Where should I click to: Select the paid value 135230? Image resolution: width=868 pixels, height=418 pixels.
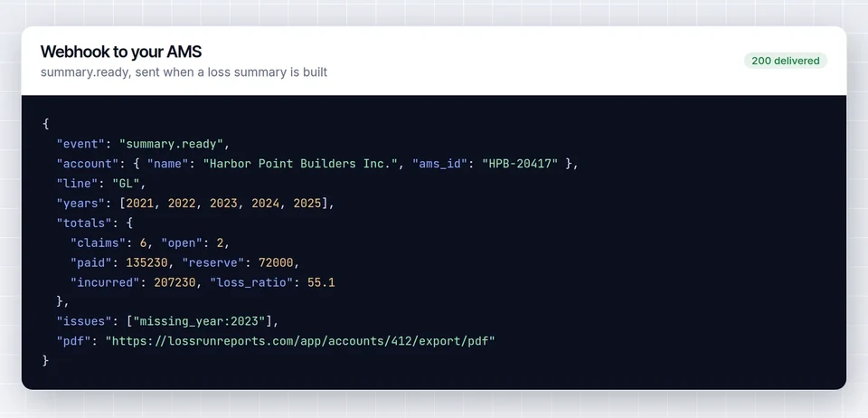click(146, 262)
